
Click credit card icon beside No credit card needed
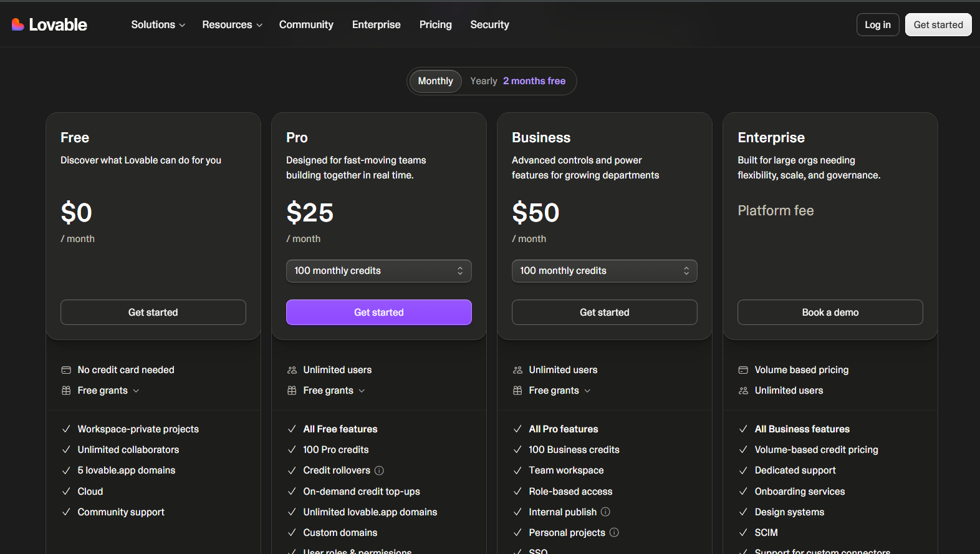[x=66, y=370]
